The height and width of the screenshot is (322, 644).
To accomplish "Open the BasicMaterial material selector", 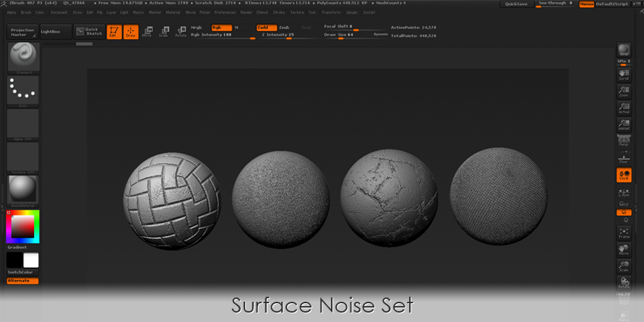I will (23, 189).
